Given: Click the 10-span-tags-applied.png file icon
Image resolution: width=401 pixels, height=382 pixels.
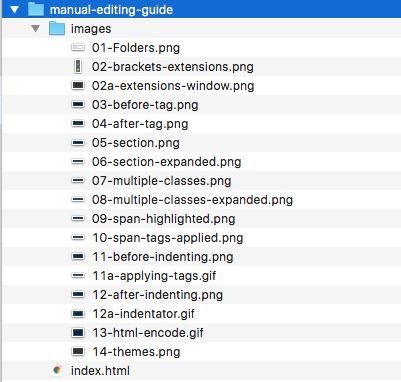Looking at the screenshot, I should 78,238.
